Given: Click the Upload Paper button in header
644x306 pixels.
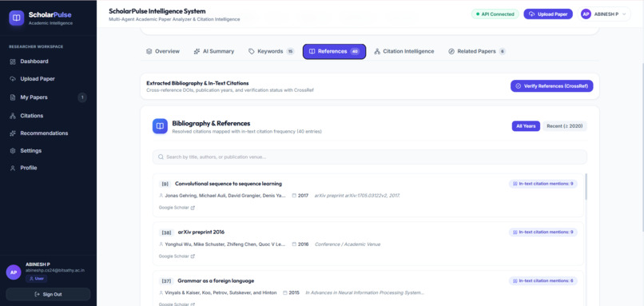Looking at the screenshot, I should click(x=548, y=14).
